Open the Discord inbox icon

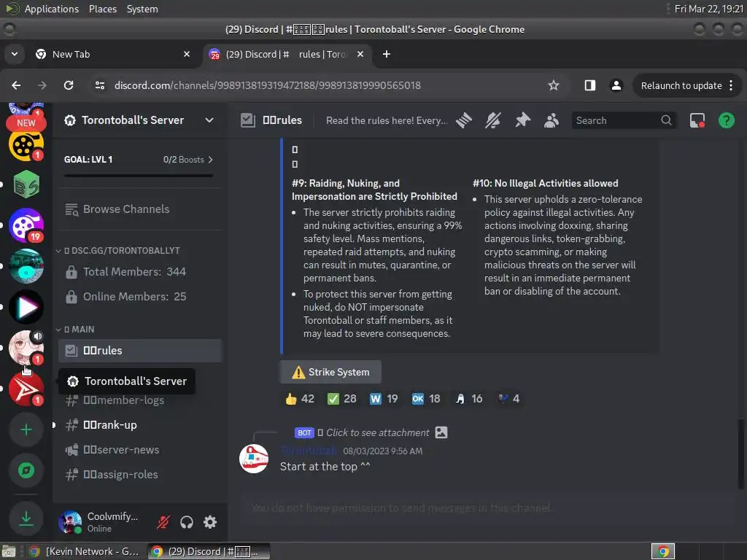(x=697, y=120)
